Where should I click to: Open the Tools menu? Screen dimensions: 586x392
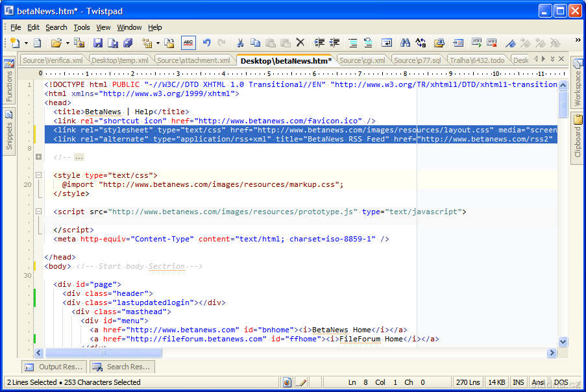click(x=82, y=27)
